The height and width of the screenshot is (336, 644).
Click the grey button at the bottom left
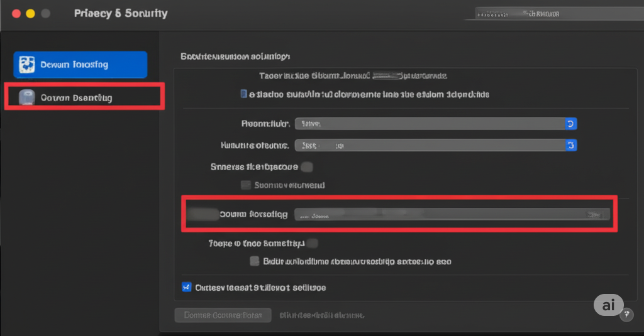pos(223,315)
